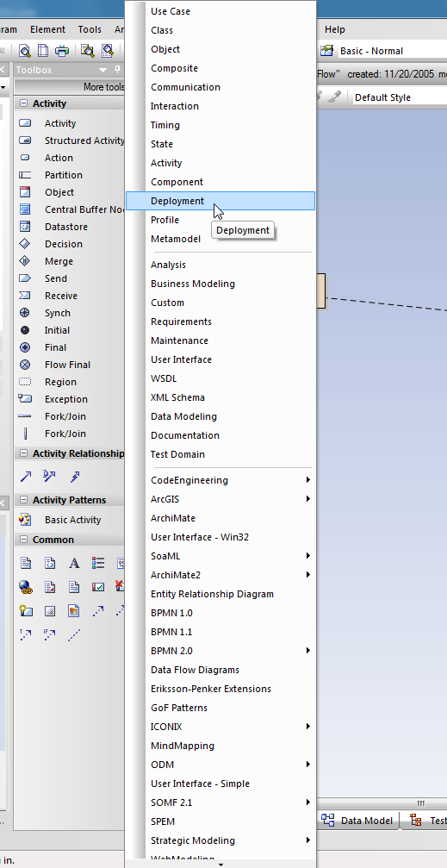
Task: Choose MindMapping from the list
Action: pos(220,745)
